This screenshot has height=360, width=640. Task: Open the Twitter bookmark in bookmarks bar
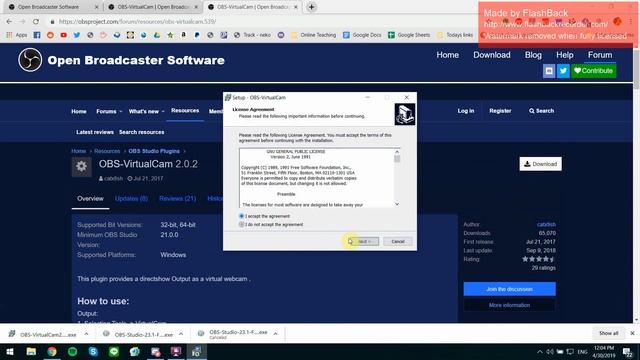pos(77,35)
